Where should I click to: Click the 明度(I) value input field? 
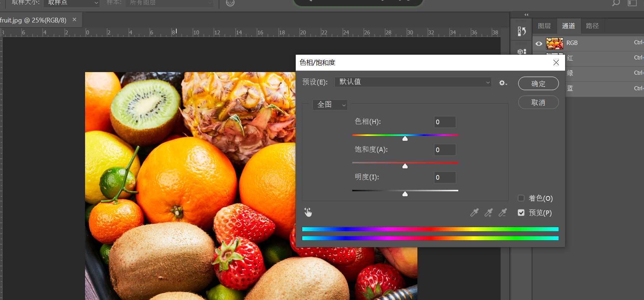(445, 178)
